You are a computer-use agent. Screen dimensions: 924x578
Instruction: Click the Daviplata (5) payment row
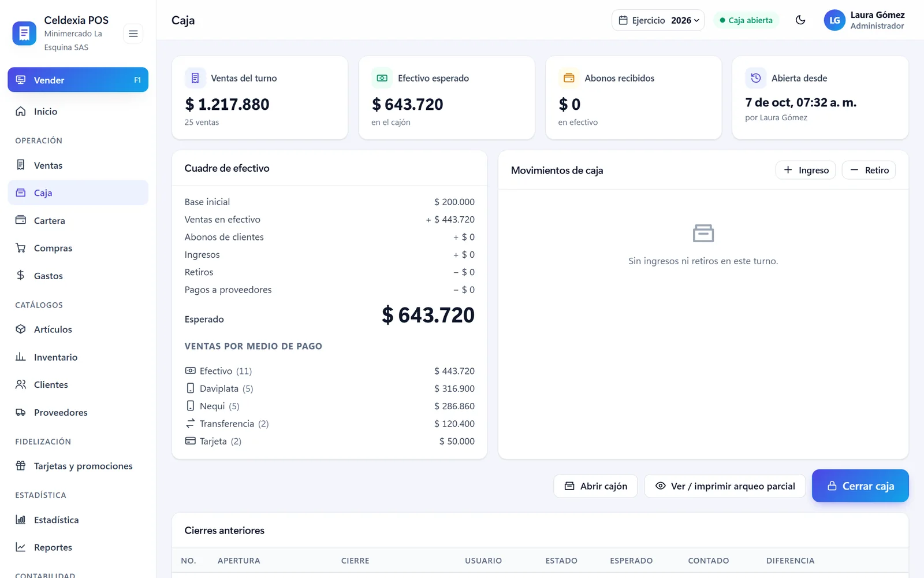[330, 388]
